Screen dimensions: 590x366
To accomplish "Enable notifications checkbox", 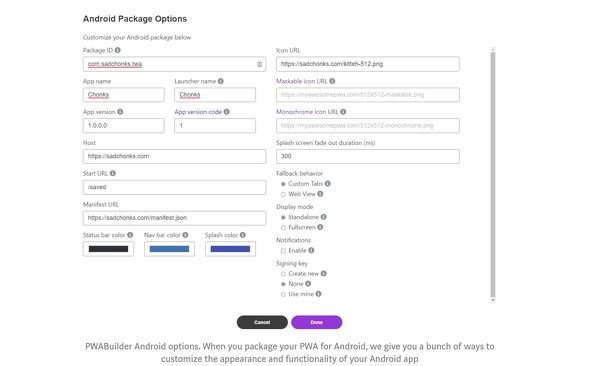I will click(283, 251).
